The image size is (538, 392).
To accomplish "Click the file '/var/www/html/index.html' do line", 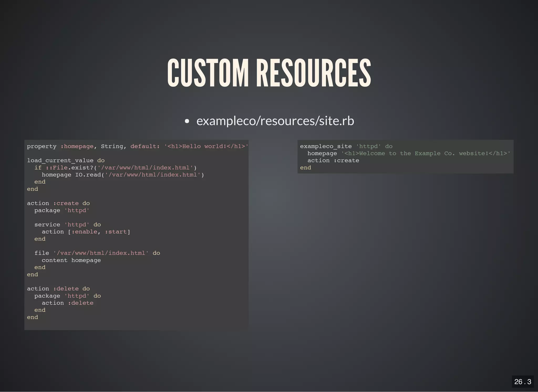I will (97, 253).
